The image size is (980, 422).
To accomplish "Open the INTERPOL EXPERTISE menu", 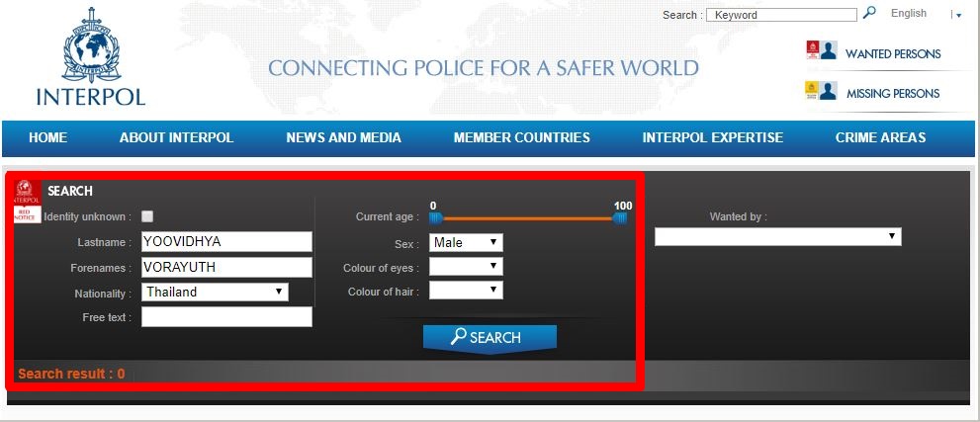I will pos(712,138).
